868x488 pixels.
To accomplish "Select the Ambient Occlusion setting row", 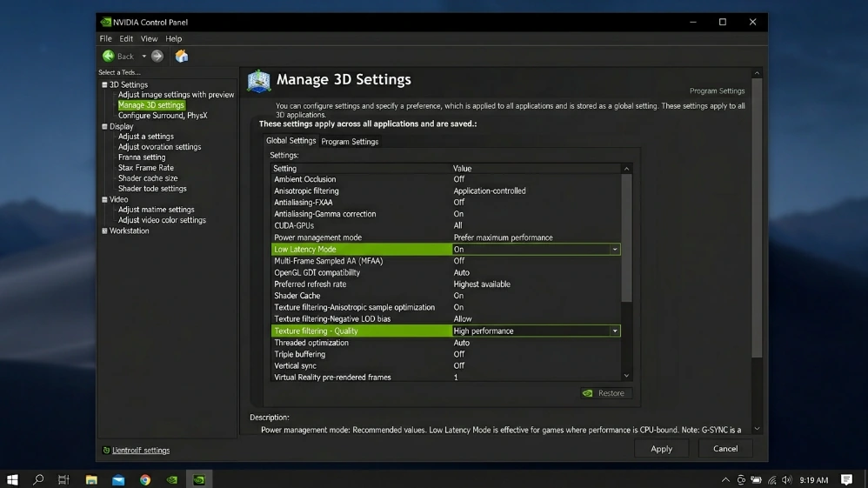I will click(x=446, y=179).
